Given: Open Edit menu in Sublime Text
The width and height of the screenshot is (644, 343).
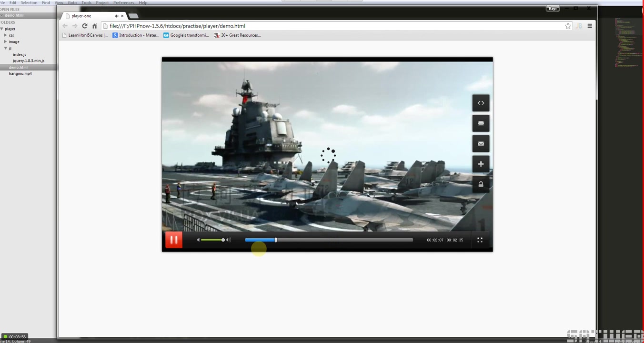Looking at the screenshot, I should click(13, 2).
